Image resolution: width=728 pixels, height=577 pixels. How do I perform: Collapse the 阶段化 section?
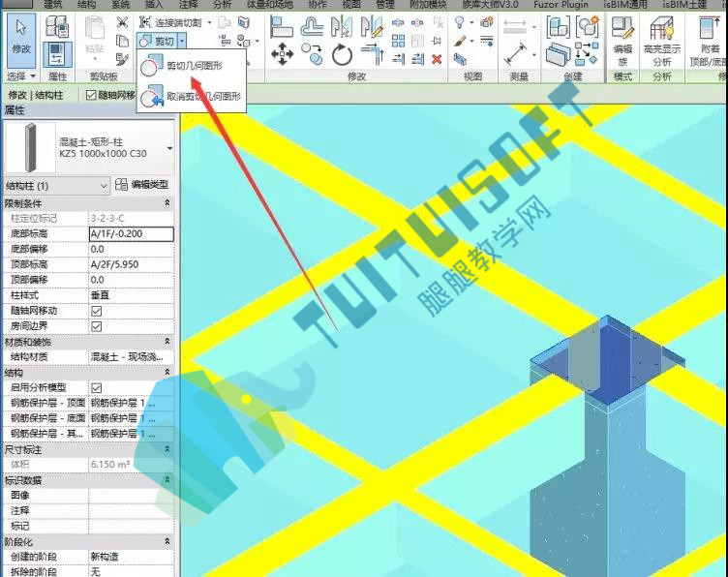167,541
